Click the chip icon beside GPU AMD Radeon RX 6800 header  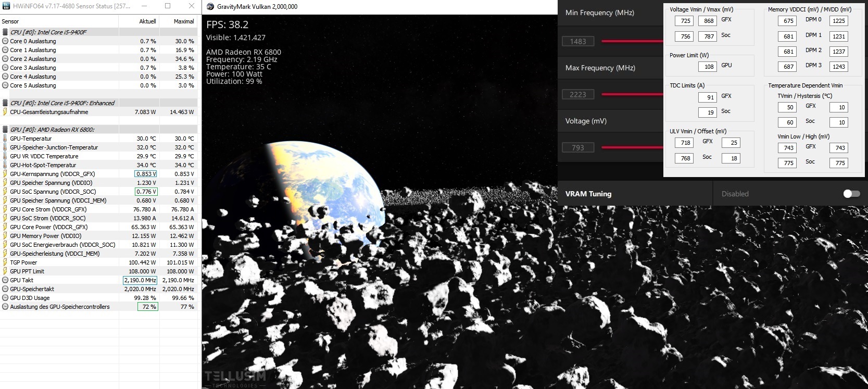pos(5,130)
